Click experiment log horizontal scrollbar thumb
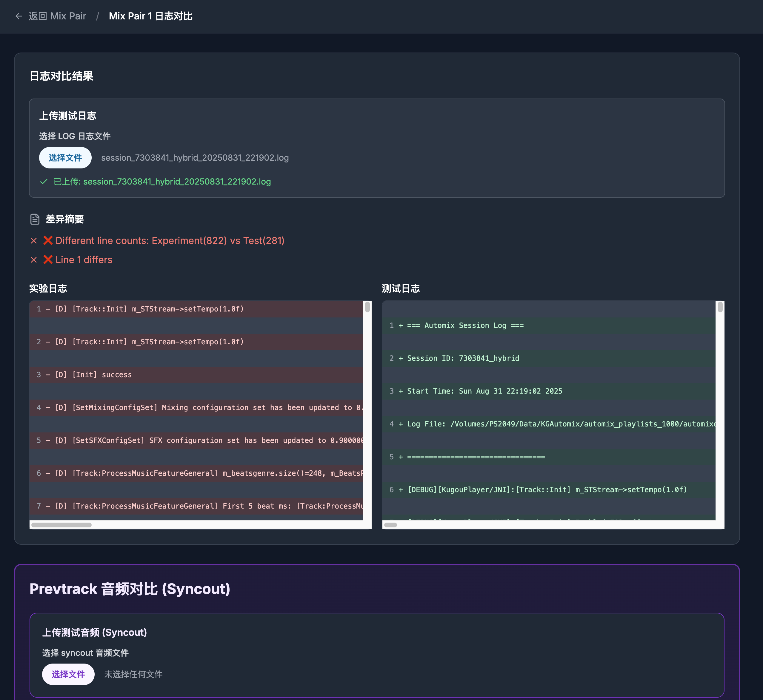Viewport: 763px width, 700px height. (x=61, y=525)
